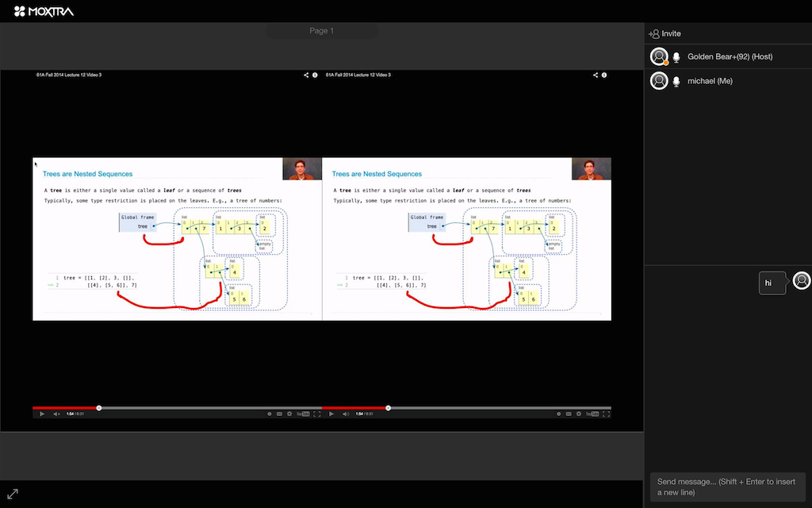Viewport: 812px width, 508px height.
Task: Click share icon on left video
Action: coord(306,75)
